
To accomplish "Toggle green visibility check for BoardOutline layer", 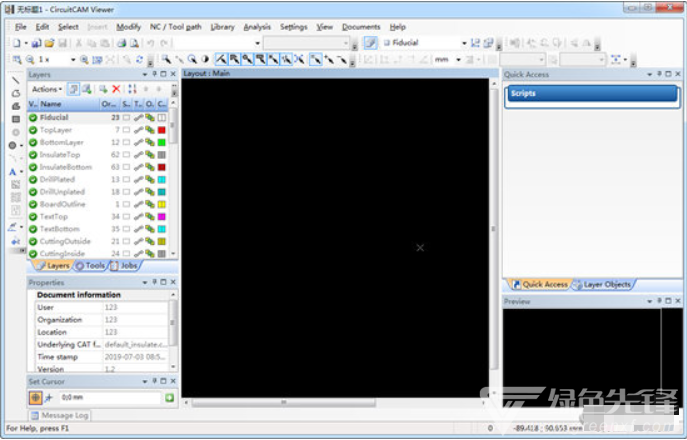I will click(x=33, y=204).
